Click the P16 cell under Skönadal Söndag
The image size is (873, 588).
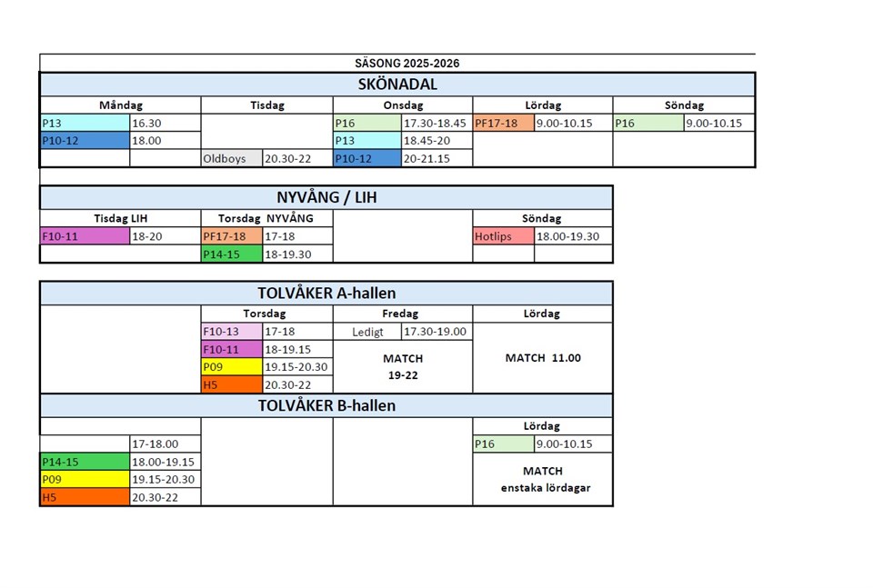(647, 124)
